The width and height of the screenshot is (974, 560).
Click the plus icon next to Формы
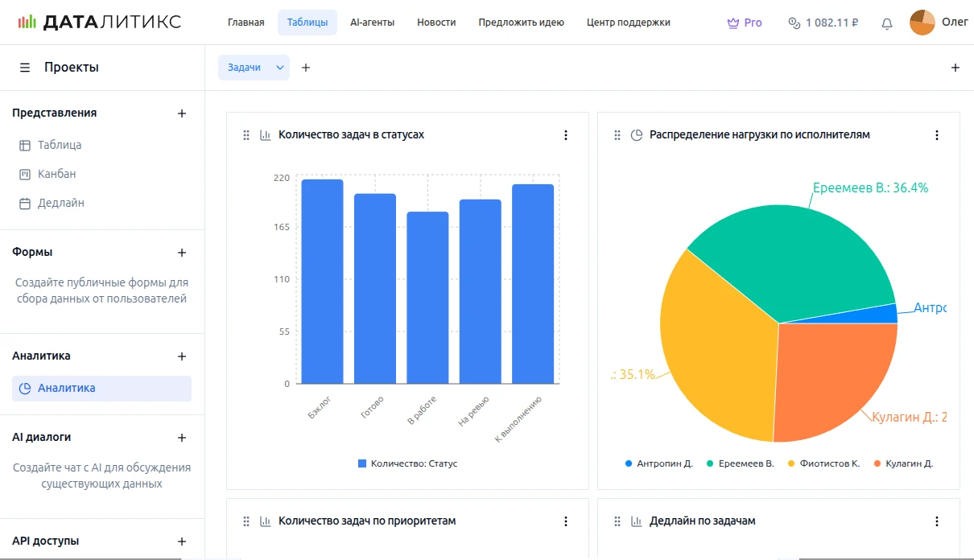(182, 253)
